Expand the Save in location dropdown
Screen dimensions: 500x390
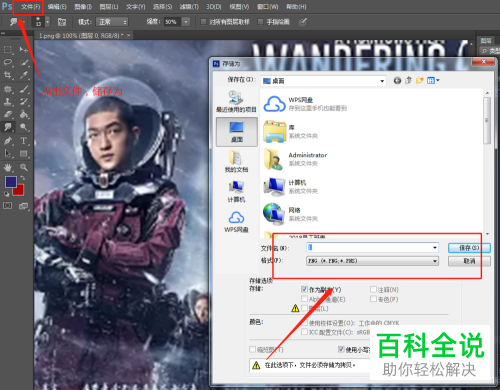[382, 81]
